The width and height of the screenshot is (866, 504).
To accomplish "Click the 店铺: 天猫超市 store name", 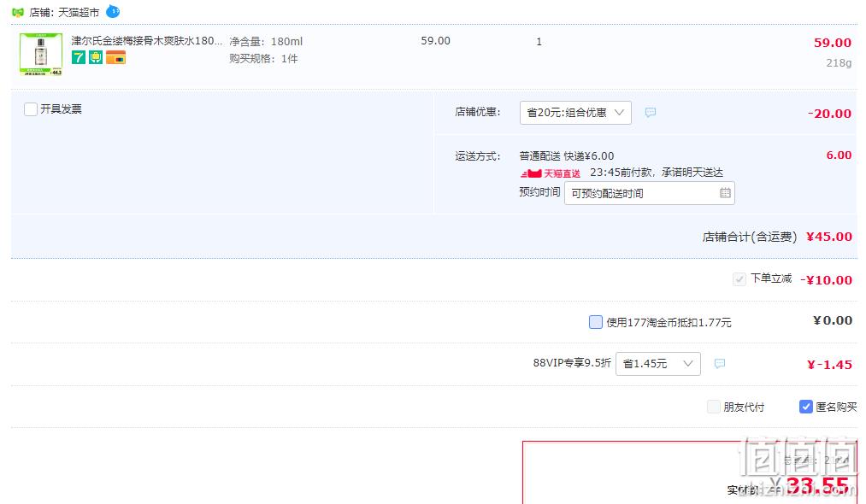I will (65, 12).
